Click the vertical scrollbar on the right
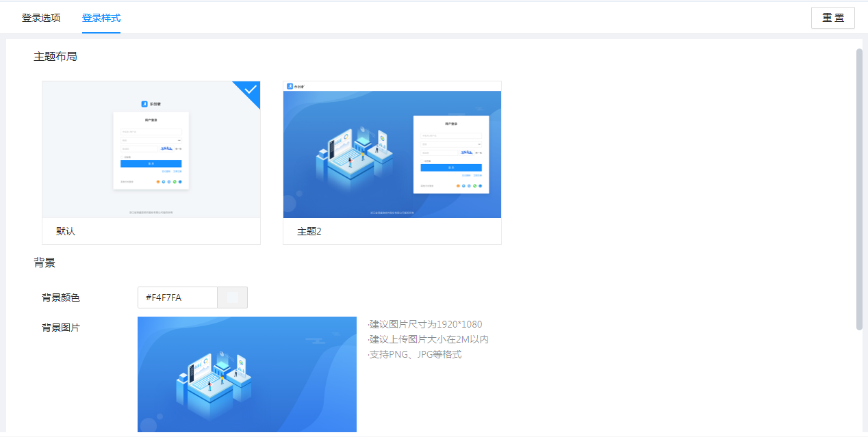Image resolution: width=868 pixels, height=437 pixels. [x=859, y=189]
